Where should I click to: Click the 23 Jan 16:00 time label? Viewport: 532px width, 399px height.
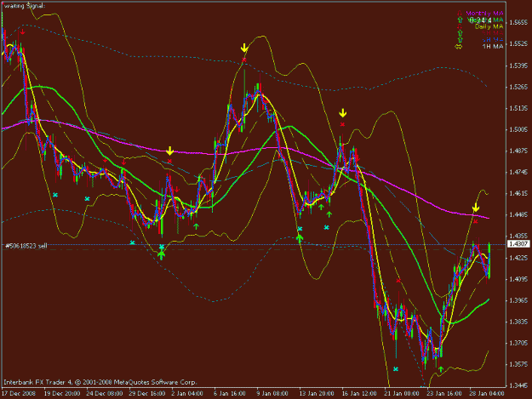pyautogui.click(x=444, y=394)
